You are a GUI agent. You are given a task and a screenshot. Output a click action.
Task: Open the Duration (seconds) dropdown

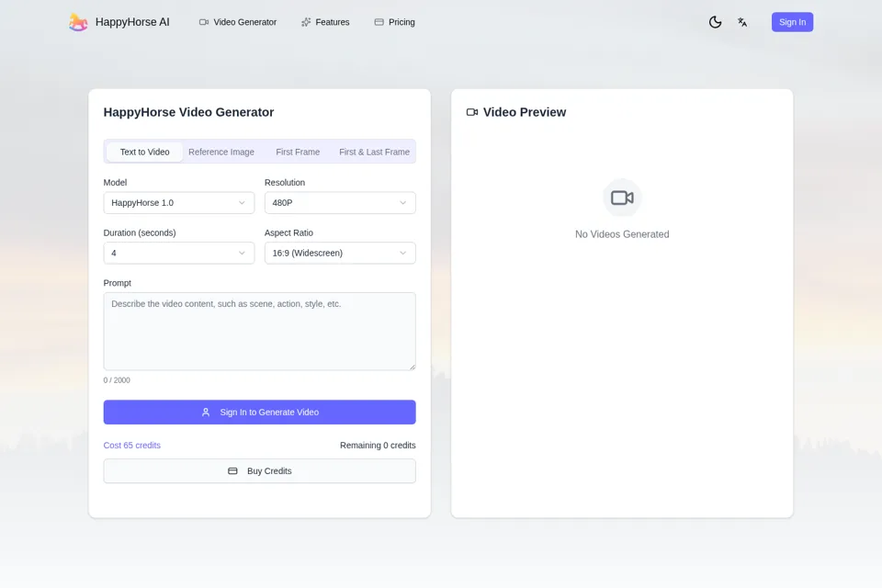pyautogui.click(x=179, y=254)
